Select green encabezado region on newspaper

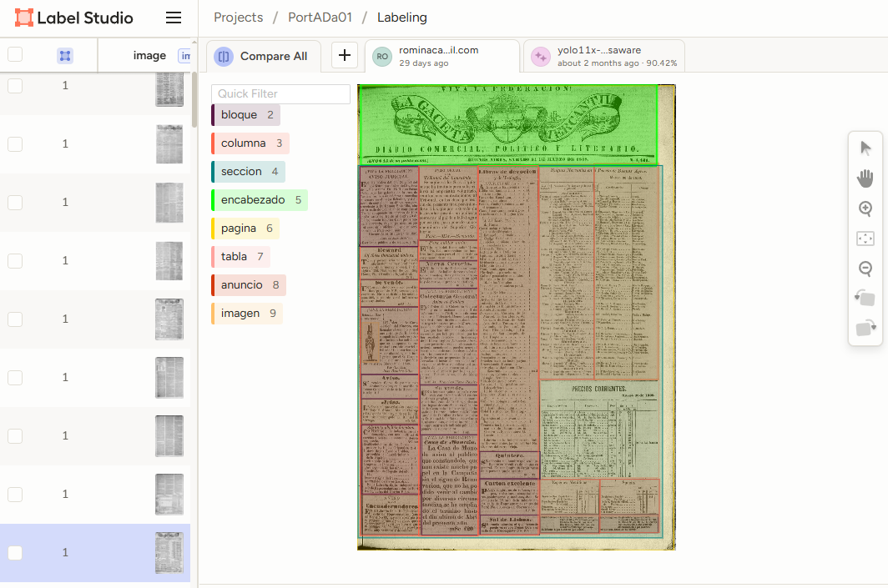pyautogui.click(x=507, y=124)
